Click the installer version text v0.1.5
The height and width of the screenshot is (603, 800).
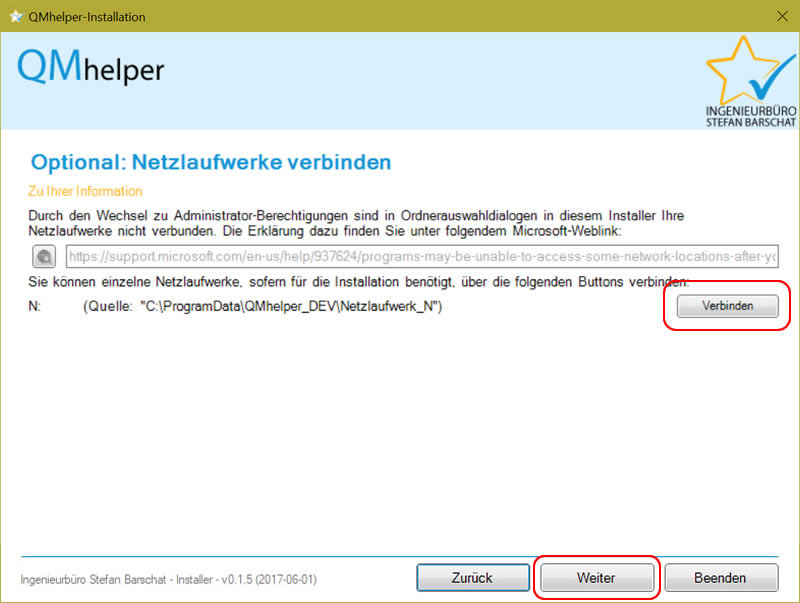168,580
